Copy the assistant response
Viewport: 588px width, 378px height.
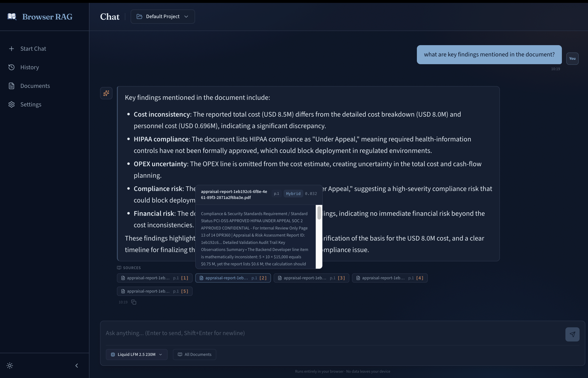click(133, 302)
